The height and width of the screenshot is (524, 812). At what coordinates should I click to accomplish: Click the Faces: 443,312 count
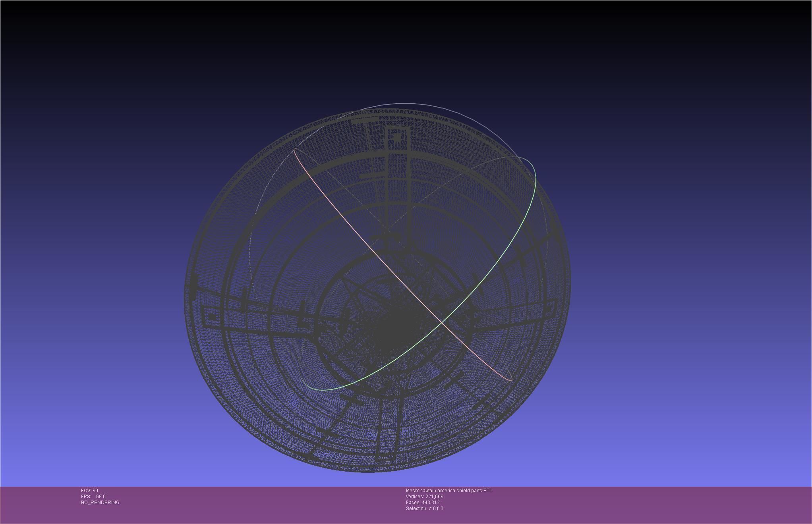(x=423, y=503)
